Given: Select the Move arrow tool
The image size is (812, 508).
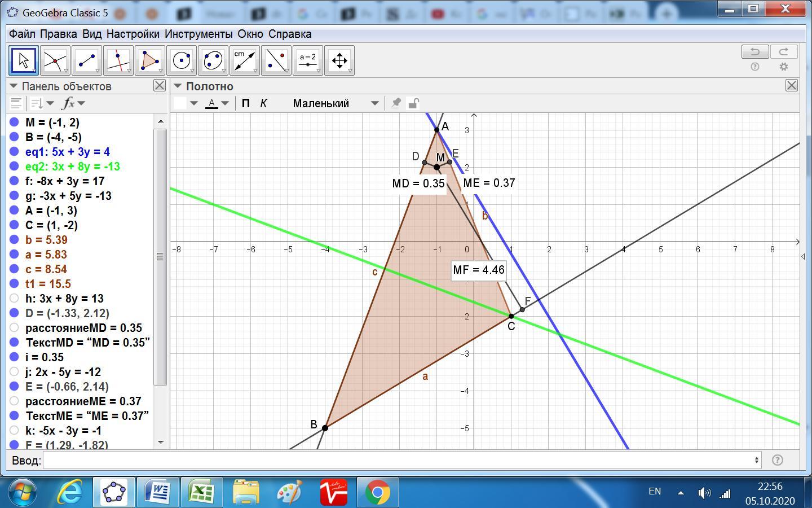Looking at the screenshot, I should coord(23,60).
